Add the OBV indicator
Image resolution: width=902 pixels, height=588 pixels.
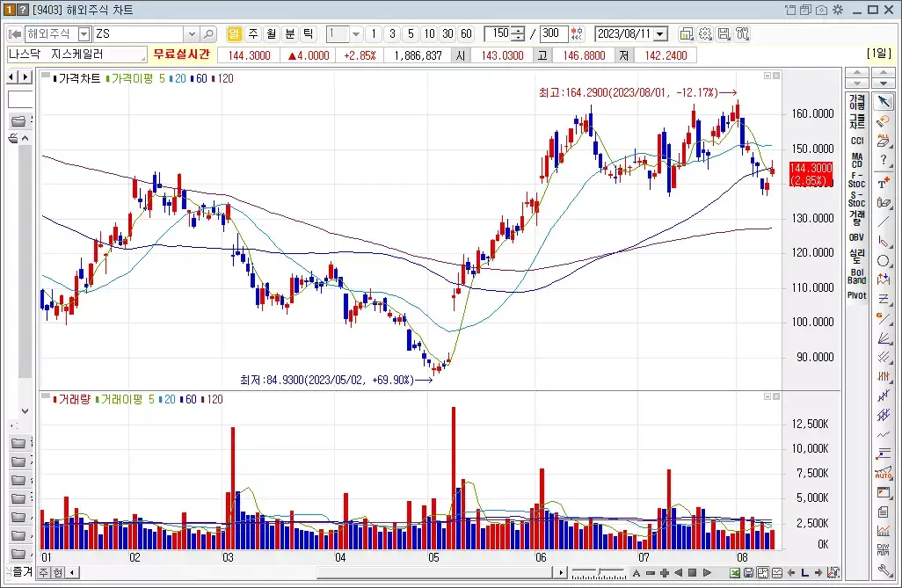click(x=856, y=237)
